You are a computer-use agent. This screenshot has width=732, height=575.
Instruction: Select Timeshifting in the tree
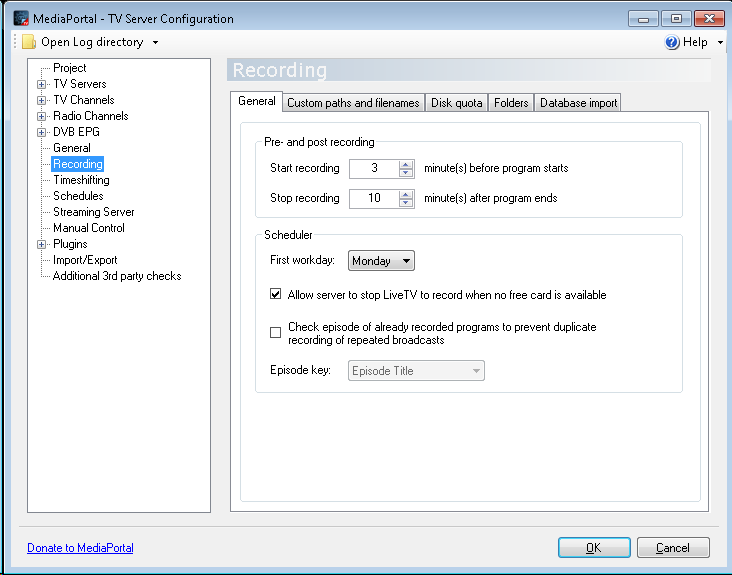(81, 180)
